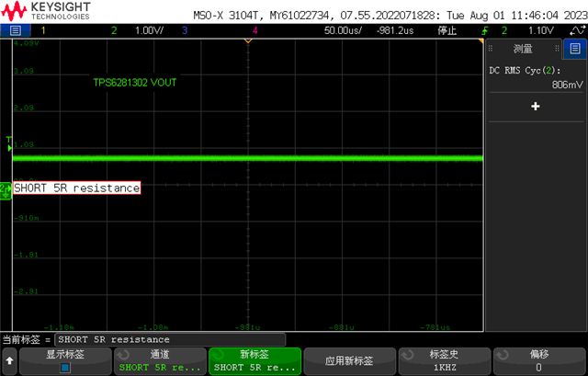Open the 测量 measurement panel tab
Viewport: 588px width, 376px height.
tap(523, 49)
